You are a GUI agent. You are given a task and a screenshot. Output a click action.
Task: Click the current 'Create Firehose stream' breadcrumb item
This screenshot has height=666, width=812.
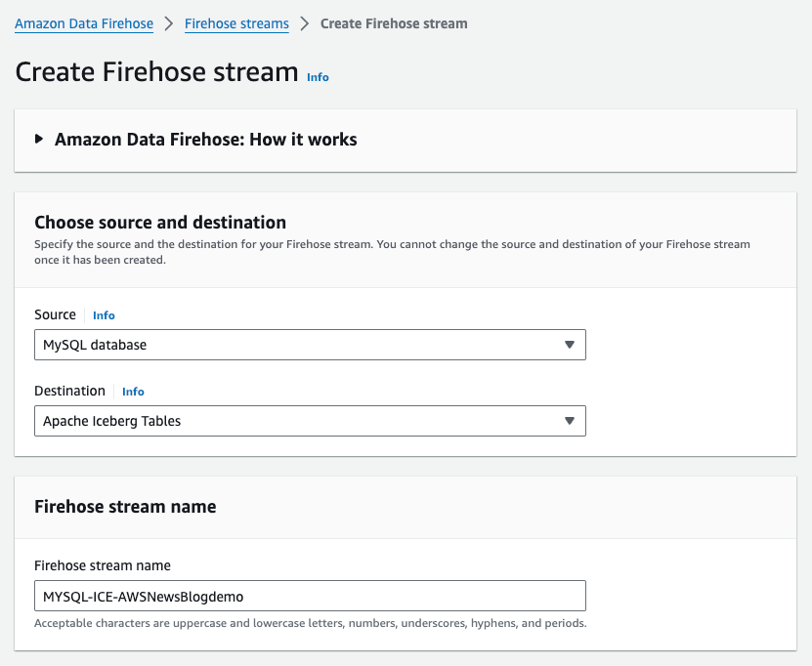[x=394, y=23]
